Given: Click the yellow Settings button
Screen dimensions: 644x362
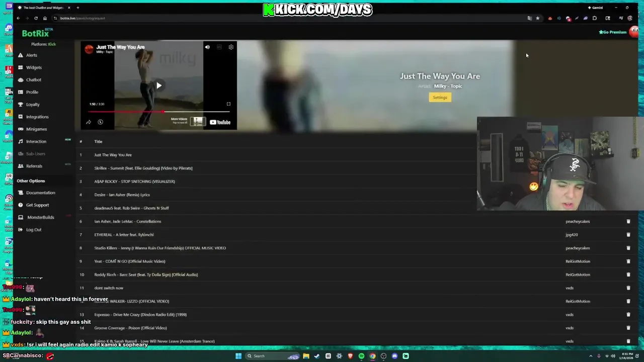Looking at the screenshot, I should [x=440, y=98].
